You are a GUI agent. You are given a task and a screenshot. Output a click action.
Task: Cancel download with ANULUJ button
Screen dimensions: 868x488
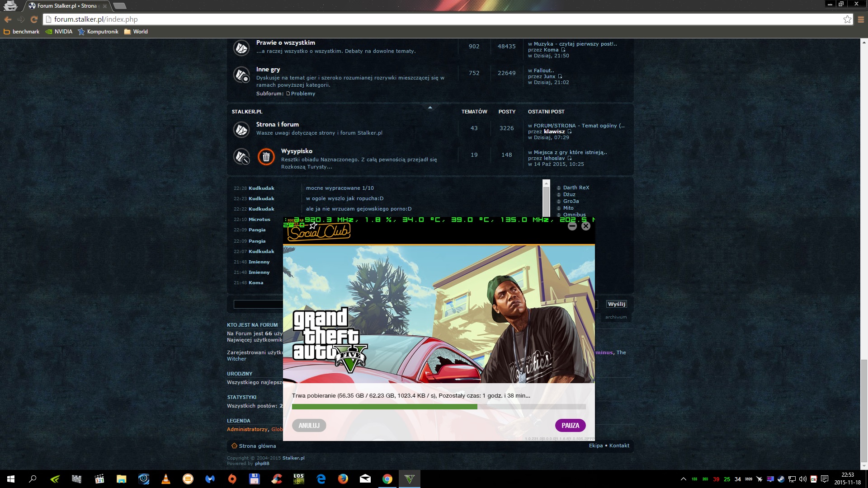coord(309,426)
